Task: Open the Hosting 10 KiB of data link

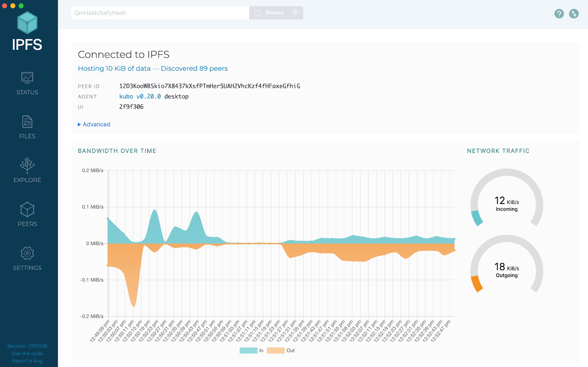Action: (114, 69)
